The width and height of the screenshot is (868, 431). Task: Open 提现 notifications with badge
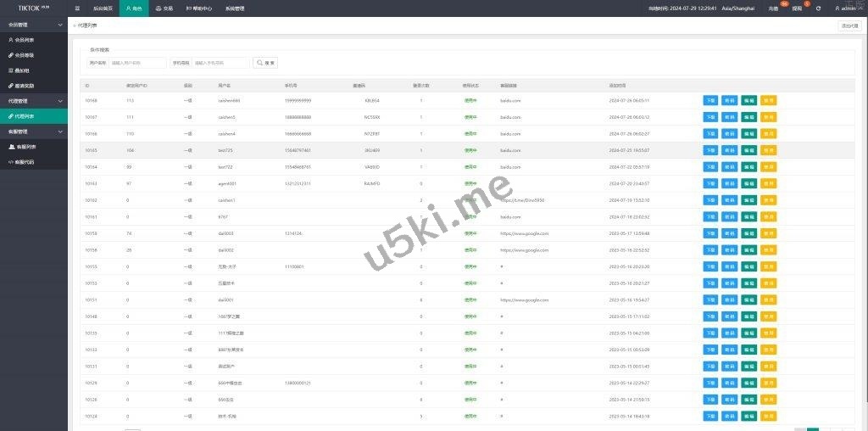coord(797,8)
